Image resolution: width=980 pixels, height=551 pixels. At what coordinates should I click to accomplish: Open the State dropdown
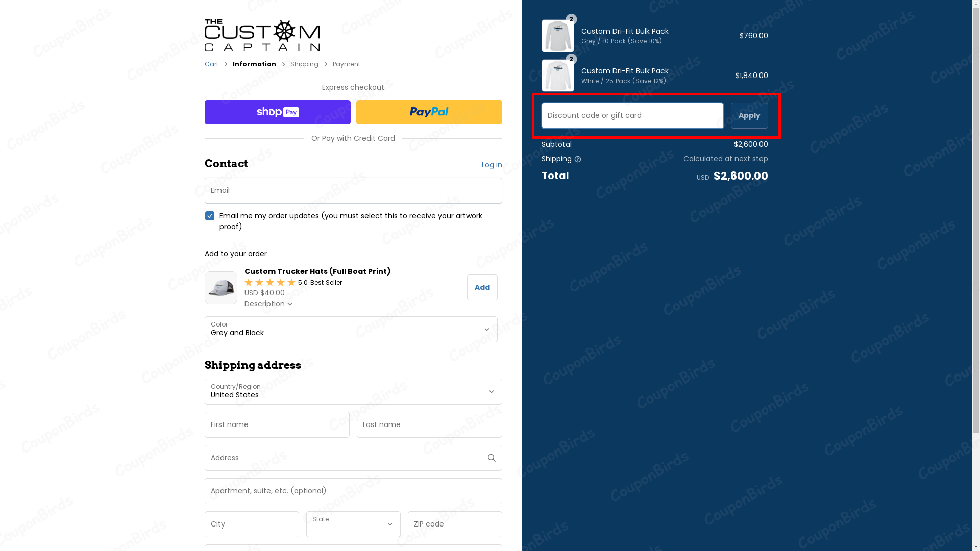coord(353,524)
